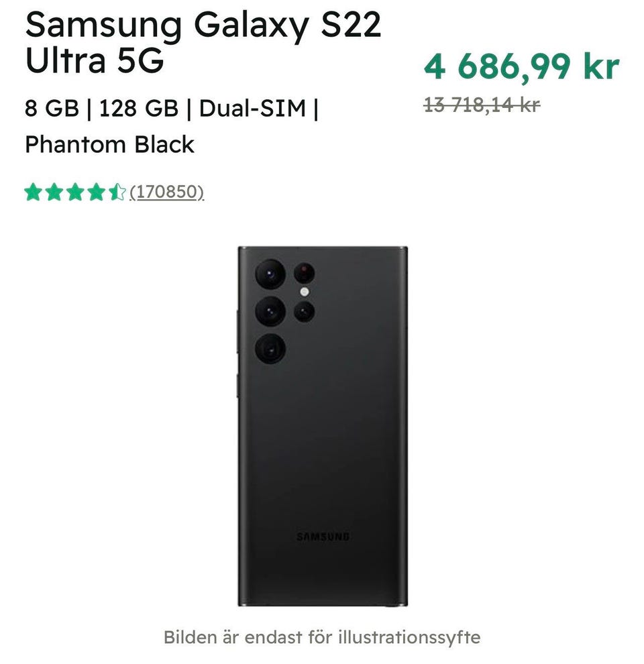Open the 170850 reviews link
The width and height of the screenshot is (644, 664).
click(166, 193)
